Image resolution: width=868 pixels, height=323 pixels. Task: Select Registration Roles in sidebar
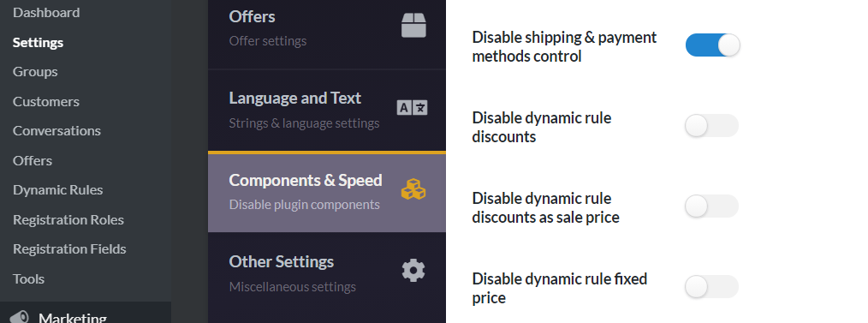pos(68,219)
